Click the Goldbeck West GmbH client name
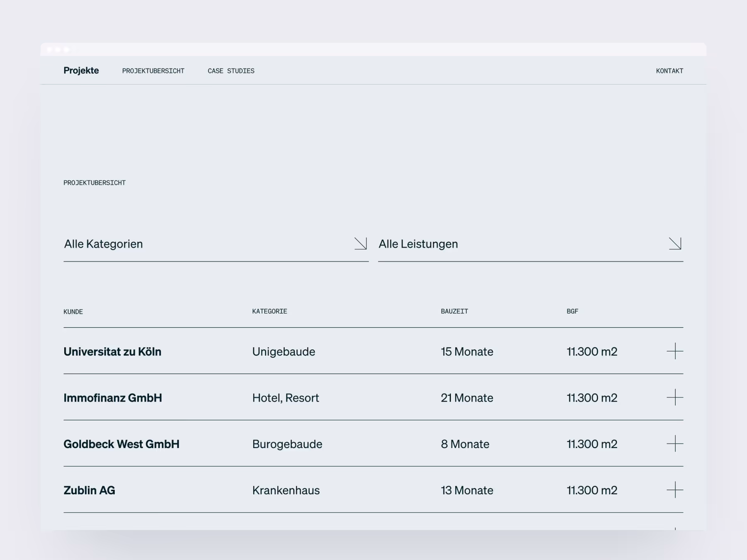This screenshot has height=560, width=747. (x=121, y=444)
